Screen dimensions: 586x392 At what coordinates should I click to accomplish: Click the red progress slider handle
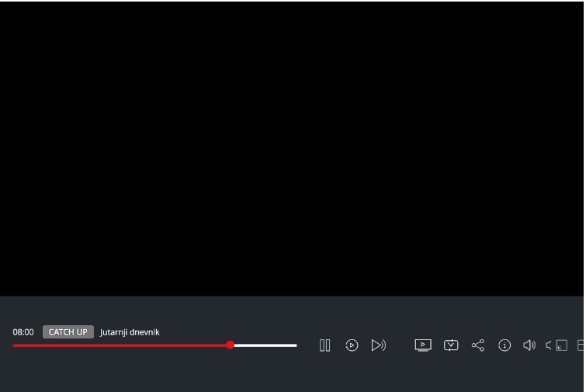coord(231,345)
